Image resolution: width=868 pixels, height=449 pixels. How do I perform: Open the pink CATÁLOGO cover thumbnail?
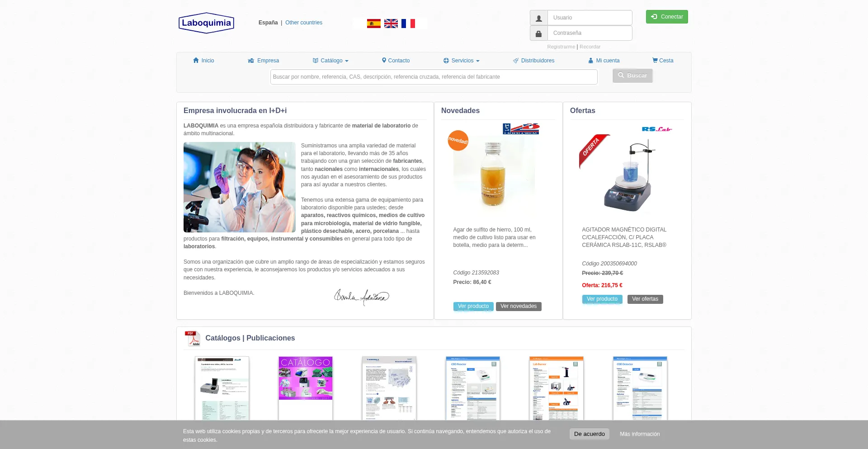click(306, 388)
